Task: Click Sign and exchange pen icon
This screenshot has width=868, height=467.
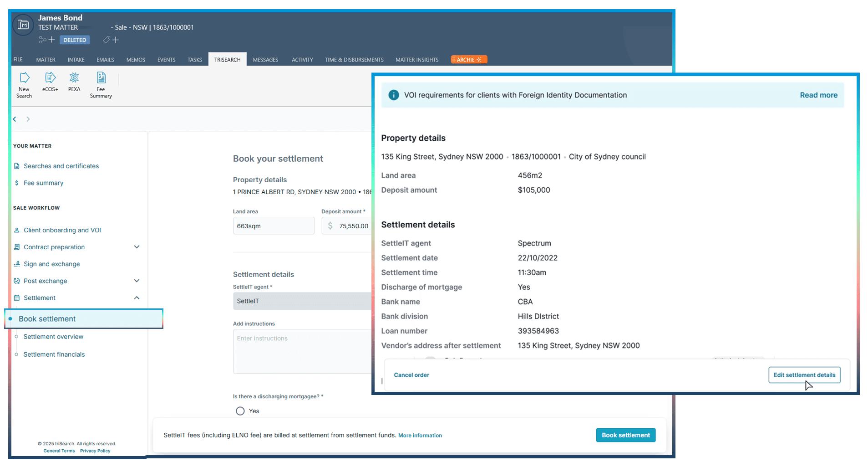Action: (17, 264)
